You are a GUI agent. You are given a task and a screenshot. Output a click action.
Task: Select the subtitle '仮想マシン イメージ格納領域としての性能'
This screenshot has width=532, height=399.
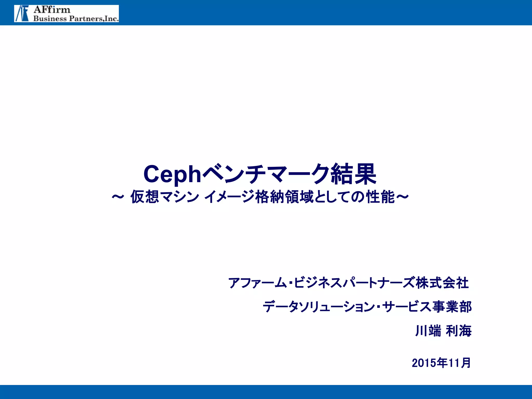(x=262, y=197)
